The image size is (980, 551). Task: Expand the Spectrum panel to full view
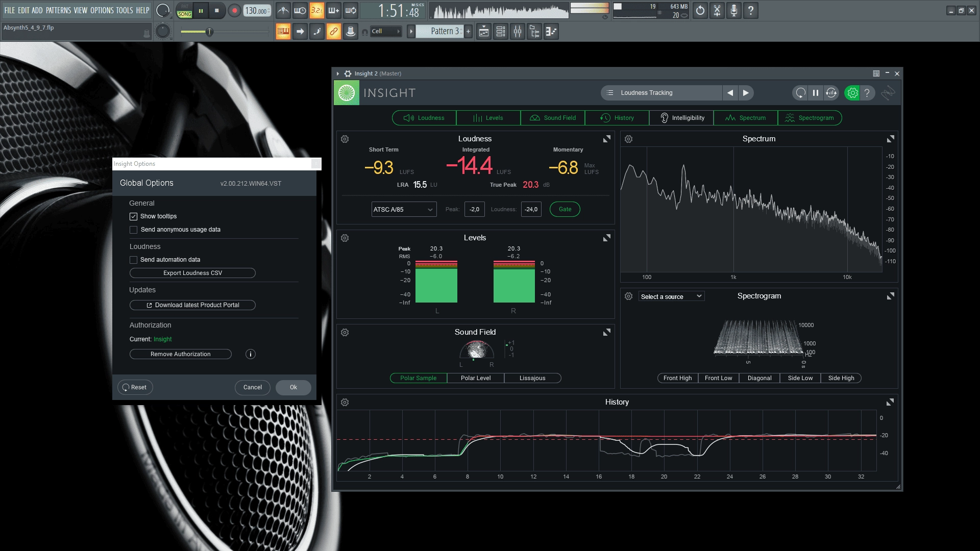pyautogui.click(x=891, y=139)
